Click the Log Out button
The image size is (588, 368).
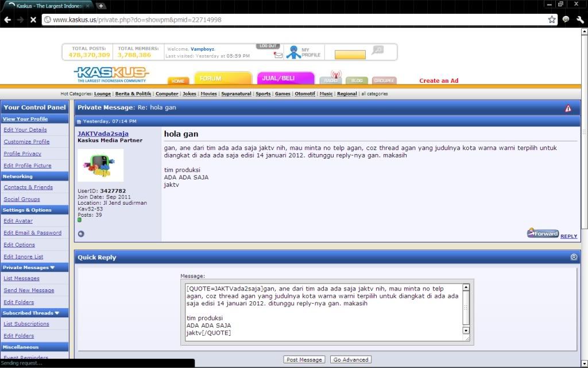click(x=268, y=46)
